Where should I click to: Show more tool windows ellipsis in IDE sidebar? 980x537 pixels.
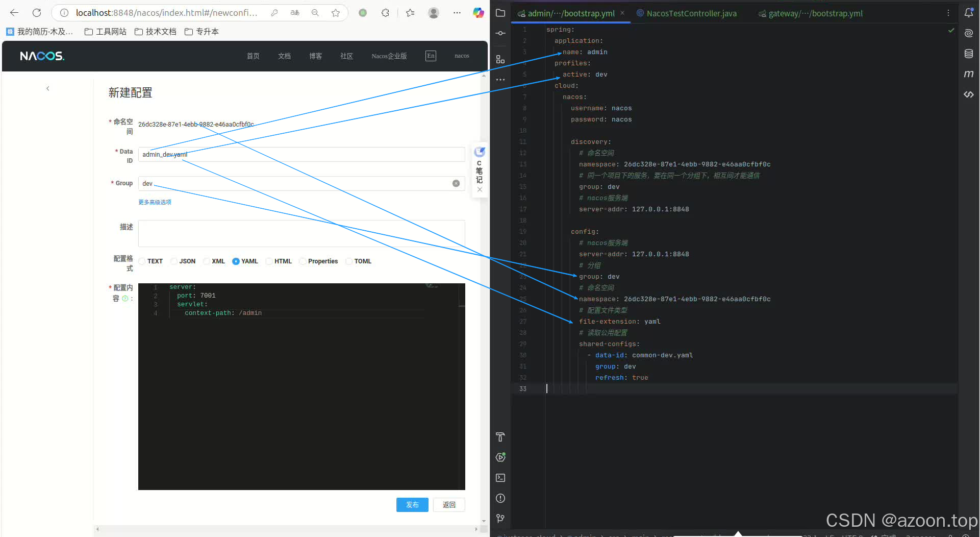coord(500,80)
